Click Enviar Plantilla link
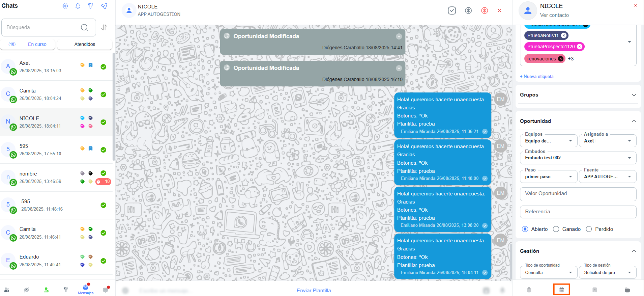Screen dimensions: 644x296 tap(314, 290)
